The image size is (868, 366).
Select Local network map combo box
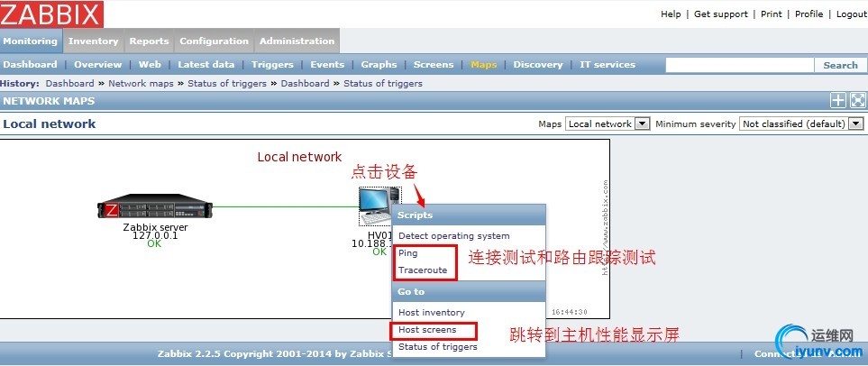point(608,124)
